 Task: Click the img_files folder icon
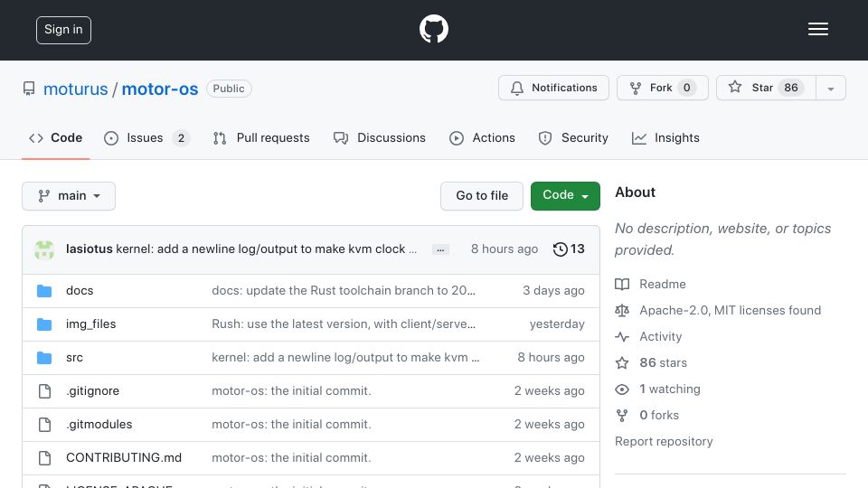click(44, 324)
